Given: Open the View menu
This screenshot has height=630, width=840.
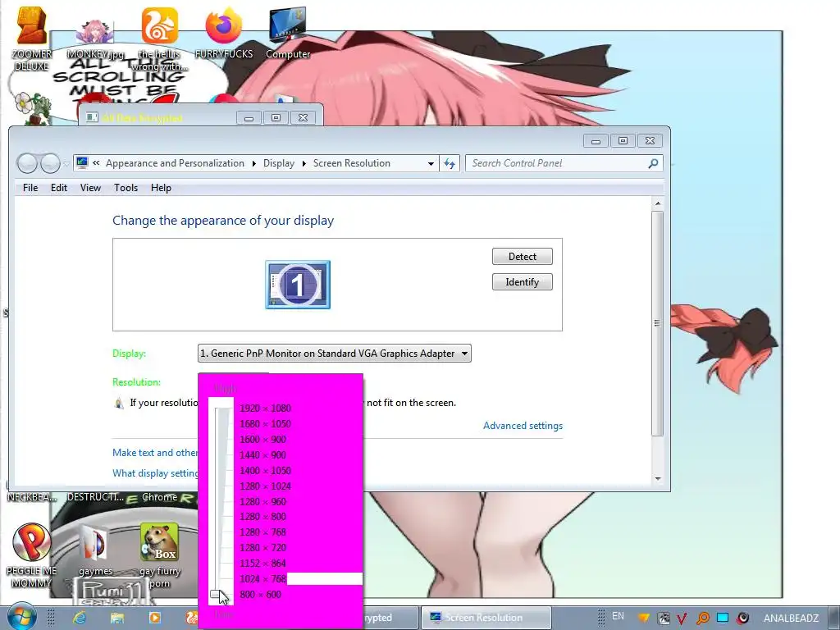Looking at the screenshot, I should pos(90,188).
